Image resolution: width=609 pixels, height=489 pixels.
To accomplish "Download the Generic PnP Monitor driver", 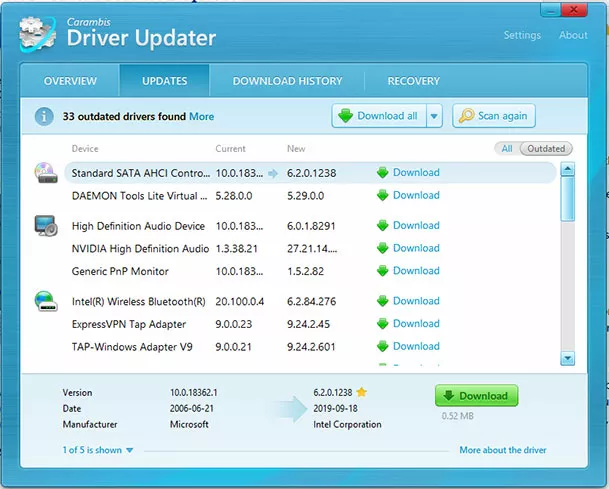I will click(x=416, y=271).
